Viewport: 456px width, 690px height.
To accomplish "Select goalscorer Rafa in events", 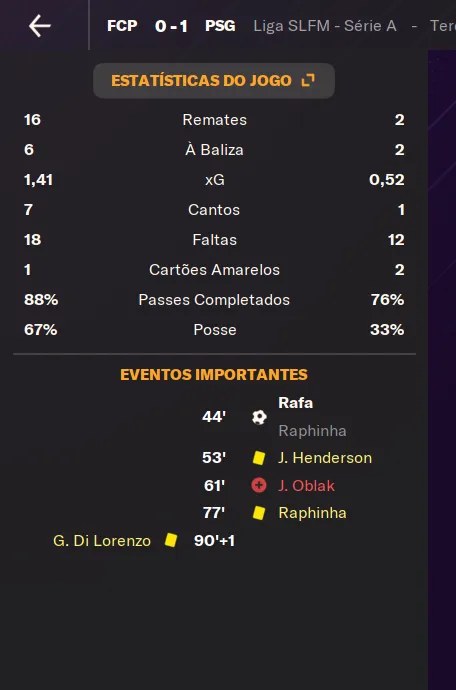I will pyautogui.click(x=295, y=403).
